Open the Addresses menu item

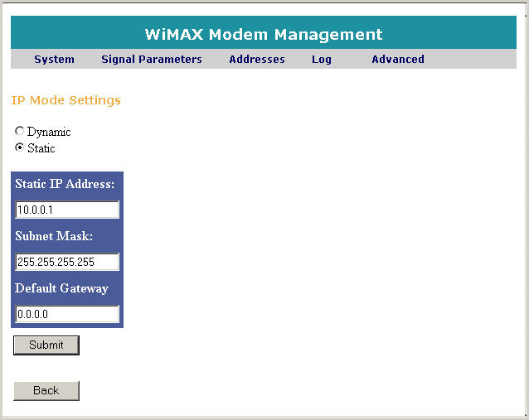click(x=256, y=60)
